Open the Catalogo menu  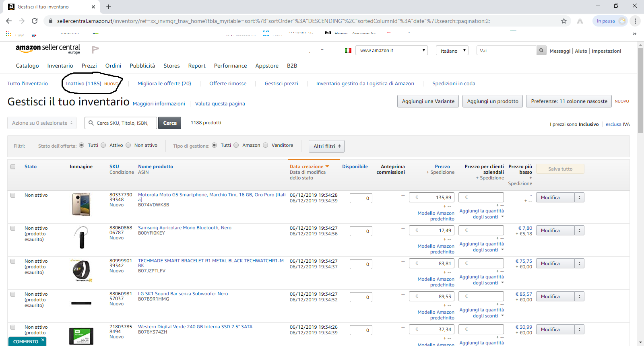[x=27, y=66]
